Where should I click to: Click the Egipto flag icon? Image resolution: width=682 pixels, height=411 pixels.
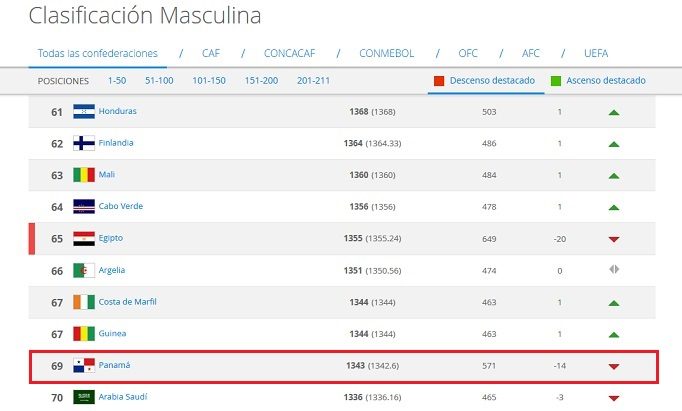tap(84, 239)
